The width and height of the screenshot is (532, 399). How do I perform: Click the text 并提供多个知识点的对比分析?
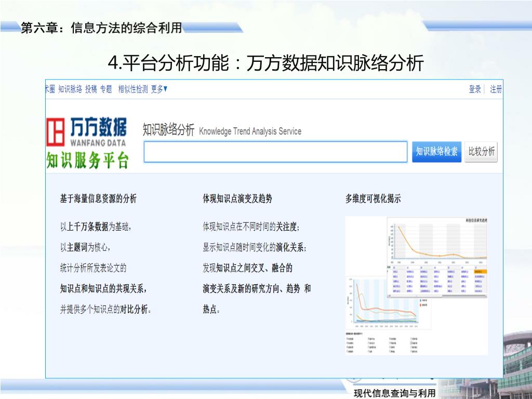pyautogui.click(x=105, y=309)
